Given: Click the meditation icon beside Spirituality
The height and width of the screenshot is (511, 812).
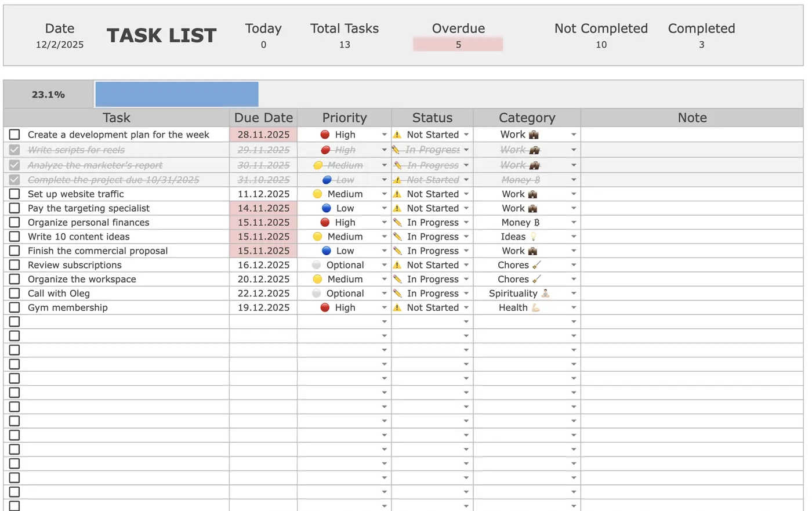Looking at the screenshot, I should tap(545, 293).
